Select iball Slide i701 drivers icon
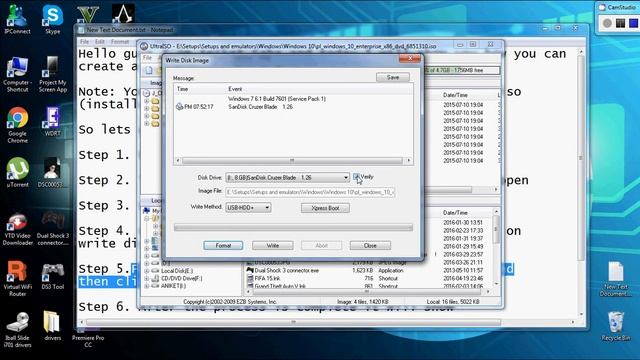The width and height of the screenshot is (640, 360). pos(17,330)
